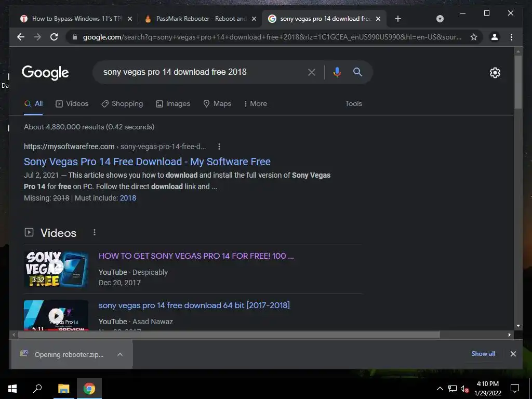Open sony vegas pro 14 free download 64 bit video
This screenshot has height=399, width=532.
(194, 305)
